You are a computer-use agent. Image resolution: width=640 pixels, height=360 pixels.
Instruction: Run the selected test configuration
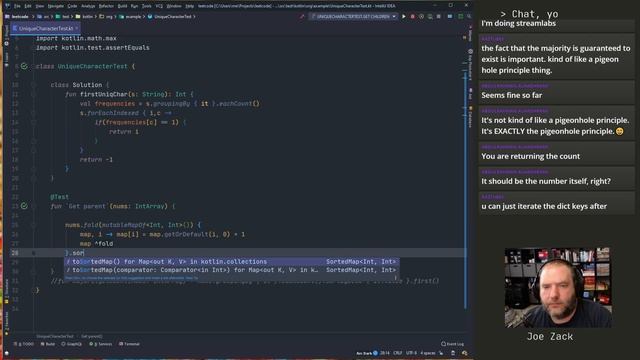point(404,16)
